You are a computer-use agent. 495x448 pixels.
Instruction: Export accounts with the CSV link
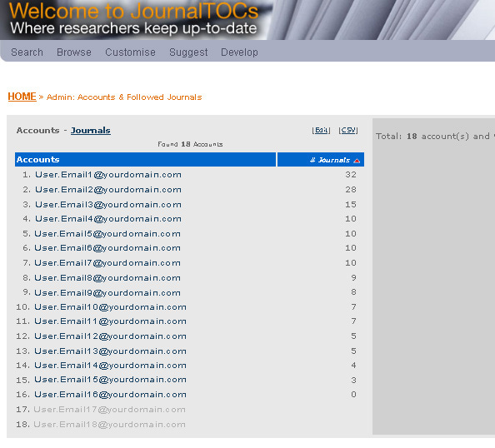[x=348, y=130]
